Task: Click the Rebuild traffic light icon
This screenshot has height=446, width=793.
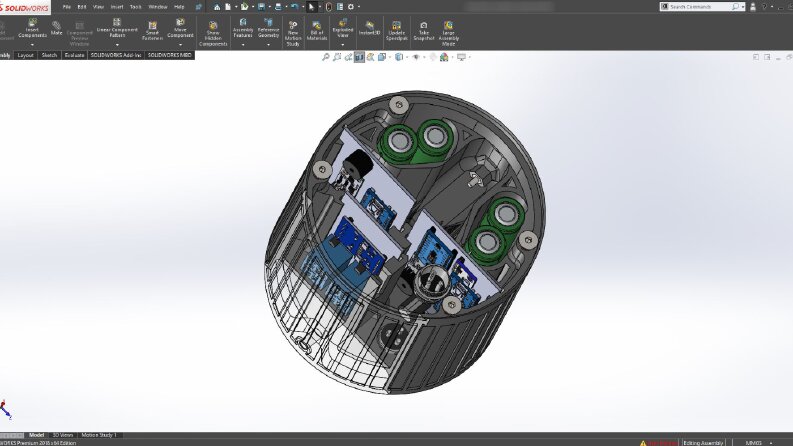Action: pyautogui.click(x=329, y=7)
